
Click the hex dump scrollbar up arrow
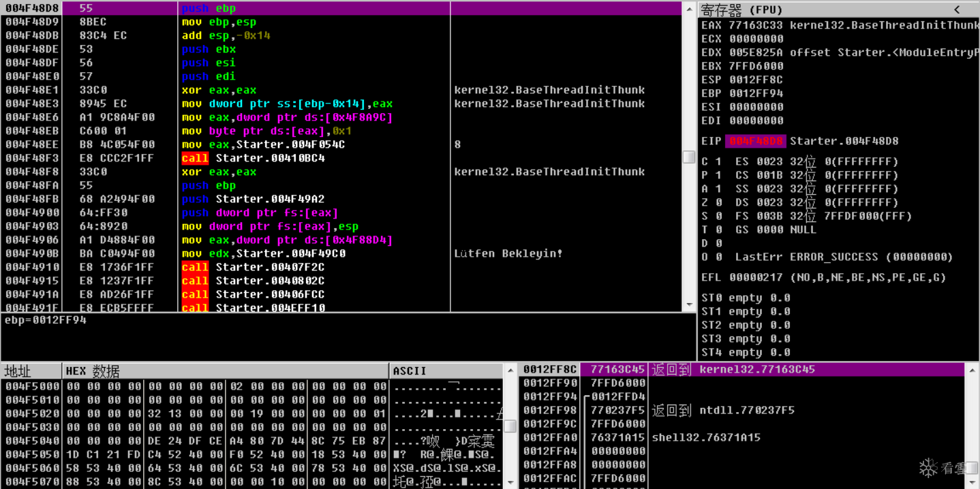pyautogui.click(x=510, y=370)
